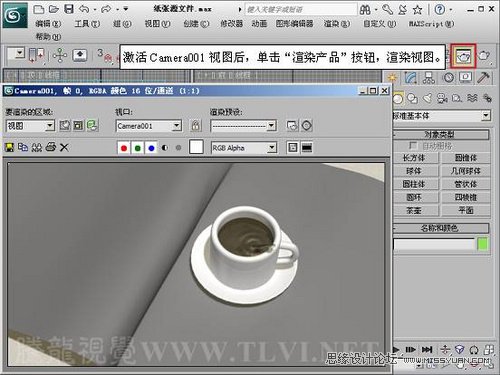Toggle the Alpha channel display
The width and height of the screenshot is (500, 375).
point(165,148)
